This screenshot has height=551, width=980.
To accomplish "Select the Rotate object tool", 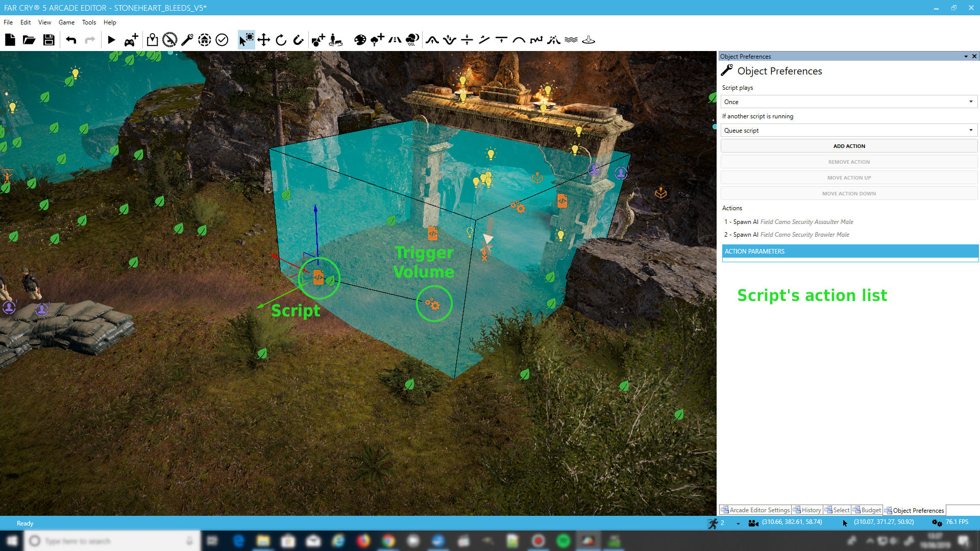I will 281,40.
